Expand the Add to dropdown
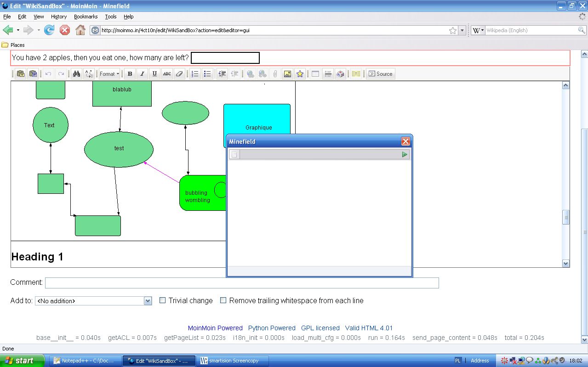Screen dimensions: 588x367 click(148, 301)
